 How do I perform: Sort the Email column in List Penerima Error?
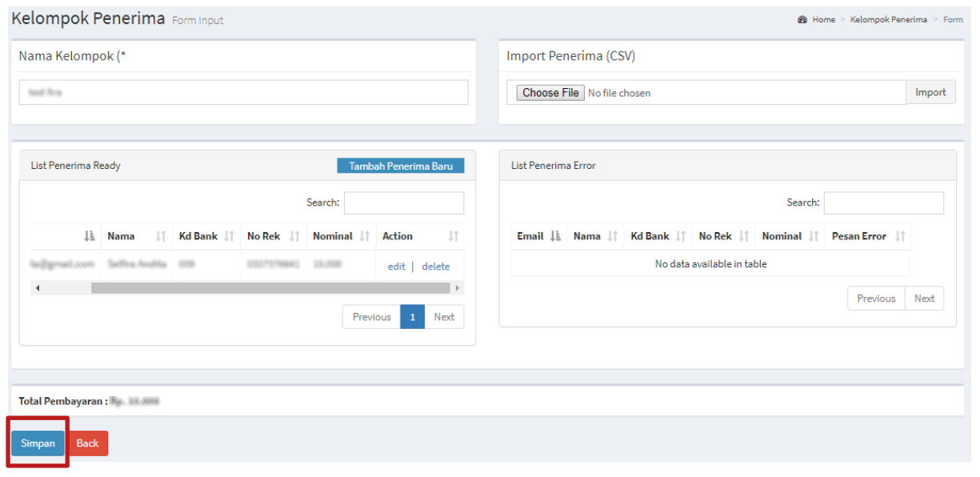tap(554, 236)
